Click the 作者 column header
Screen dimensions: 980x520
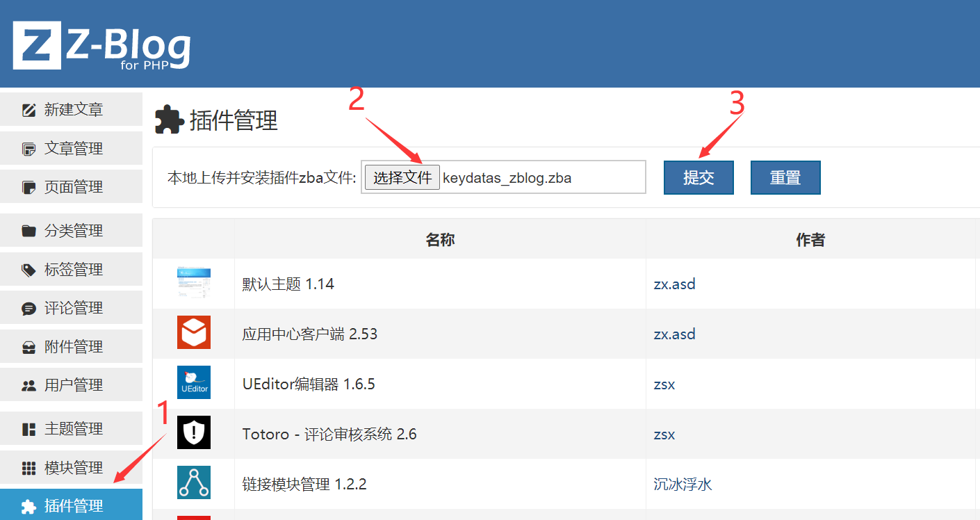point(810,240)
